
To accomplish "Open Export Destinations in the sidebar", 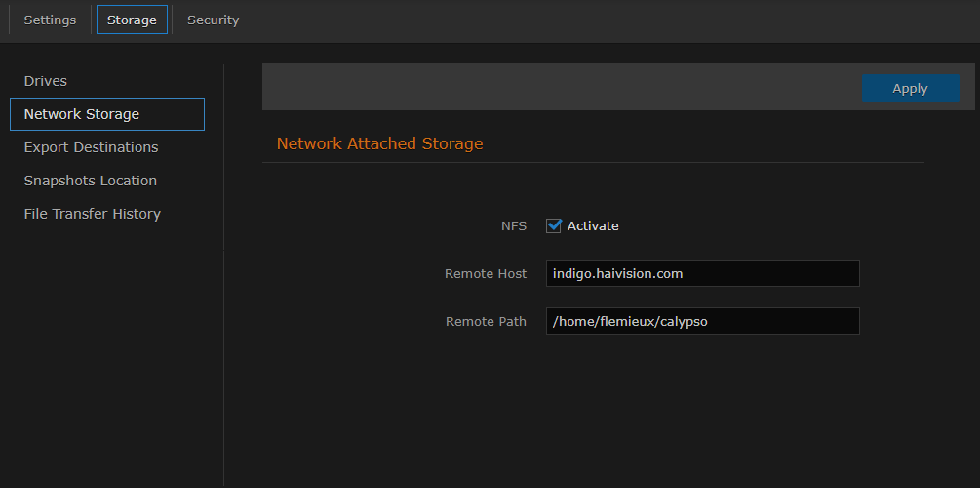I will click(91, 147).
